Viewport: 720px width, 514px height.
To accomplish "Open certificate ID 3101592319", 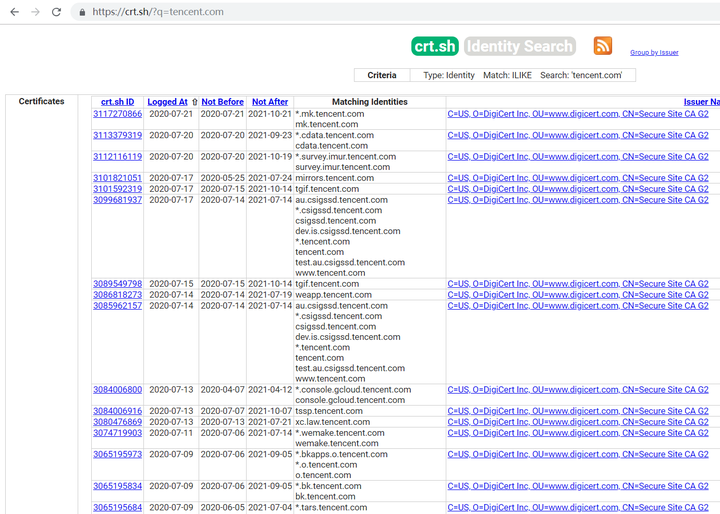I will (x=118, y=189).
